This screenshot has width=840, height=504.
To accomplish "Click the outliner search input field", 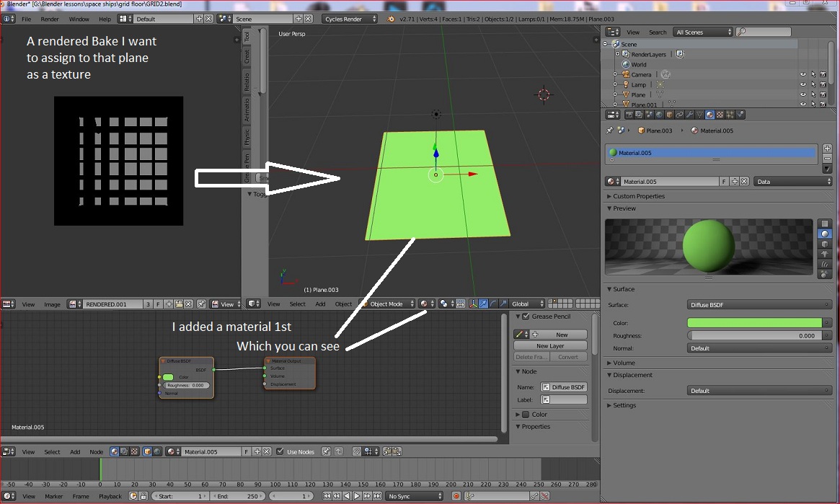I will [x=764, y=32].
